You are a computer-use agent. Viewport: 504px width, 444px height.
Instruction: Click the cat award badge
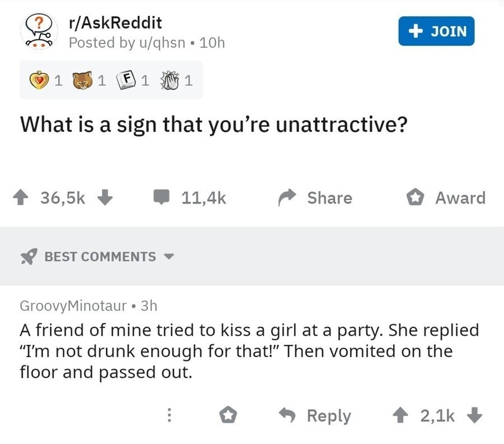pos(83,81)
